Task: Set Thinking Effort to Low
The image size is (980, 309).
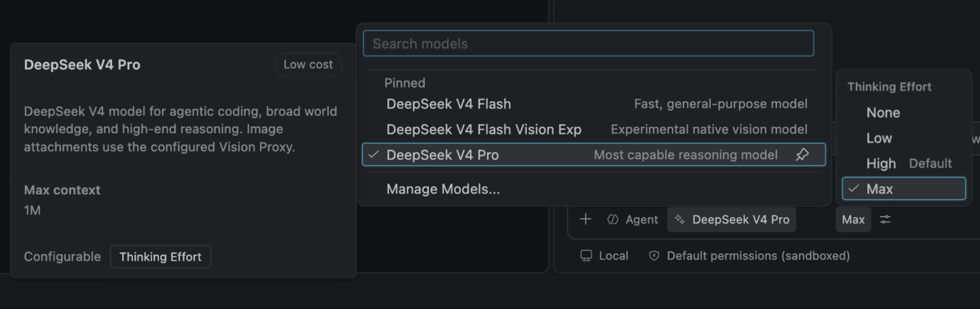Action: tap(904, 138)
